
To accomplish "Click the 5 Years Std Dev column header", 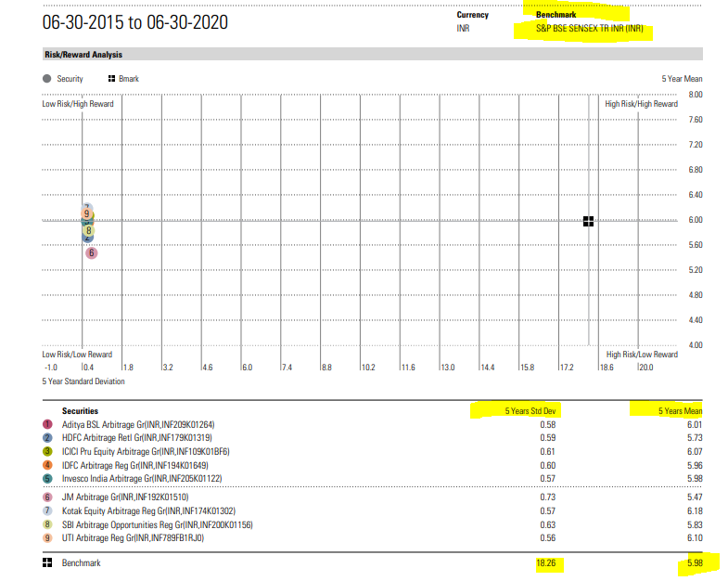I will coord(530,411).
